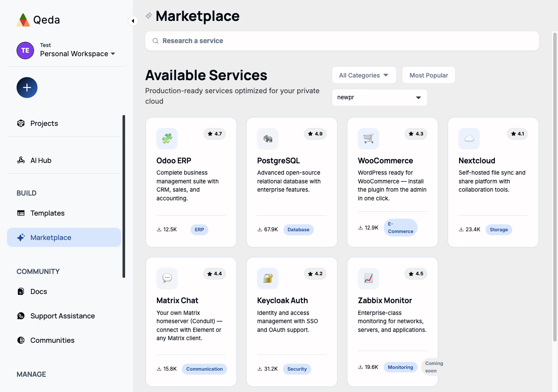The image size is (558, 392).
Task: Open Communities in the sidebar
Action: (x=64, y=340)
